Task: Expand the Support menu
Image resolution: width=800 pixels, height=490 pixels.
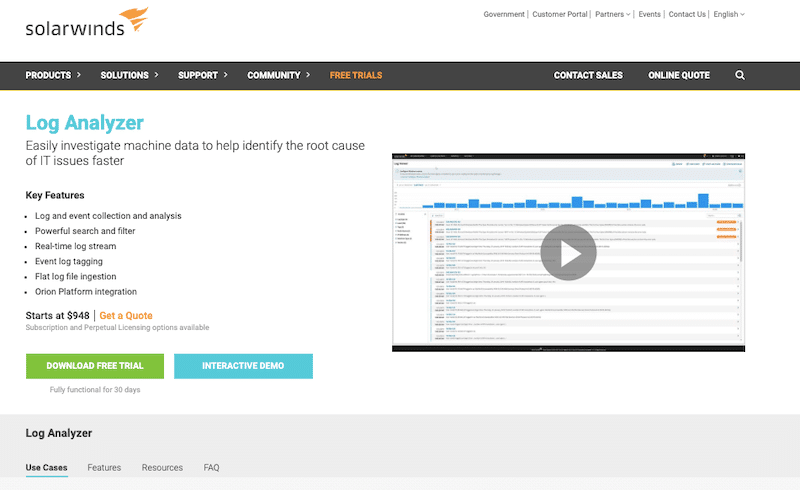Action: point(203,75)
